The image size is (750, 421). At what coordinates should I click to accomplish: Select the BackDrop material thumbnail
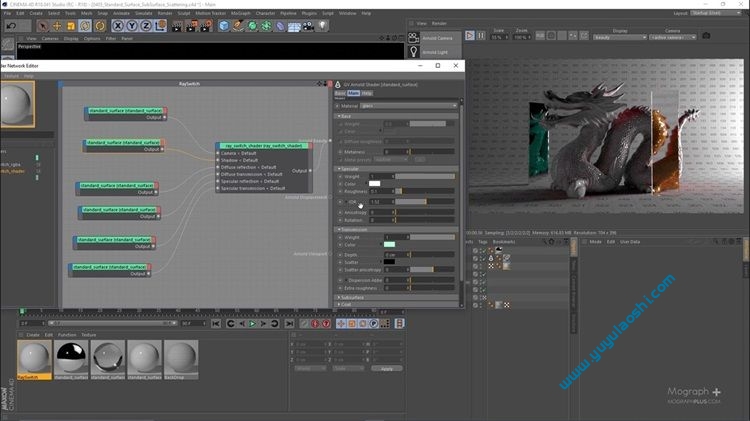181,360
